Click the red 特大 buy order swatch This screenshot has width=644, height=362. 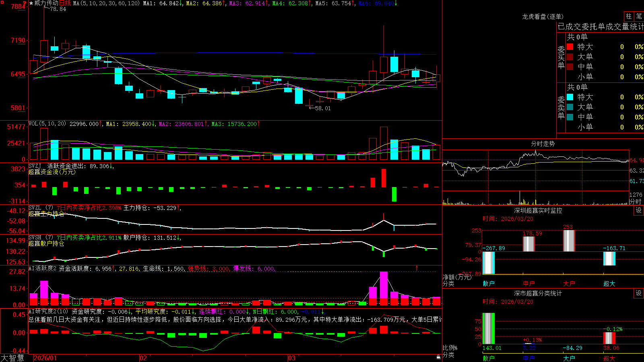[x=570, y=47]
